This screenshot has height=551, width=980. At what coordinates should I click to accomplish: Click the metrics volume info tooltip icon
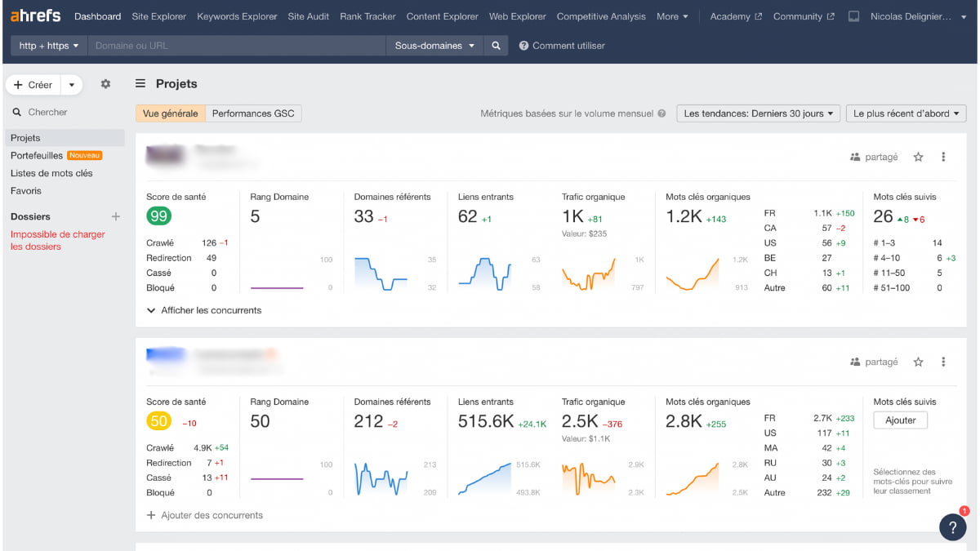coord(661,113)
